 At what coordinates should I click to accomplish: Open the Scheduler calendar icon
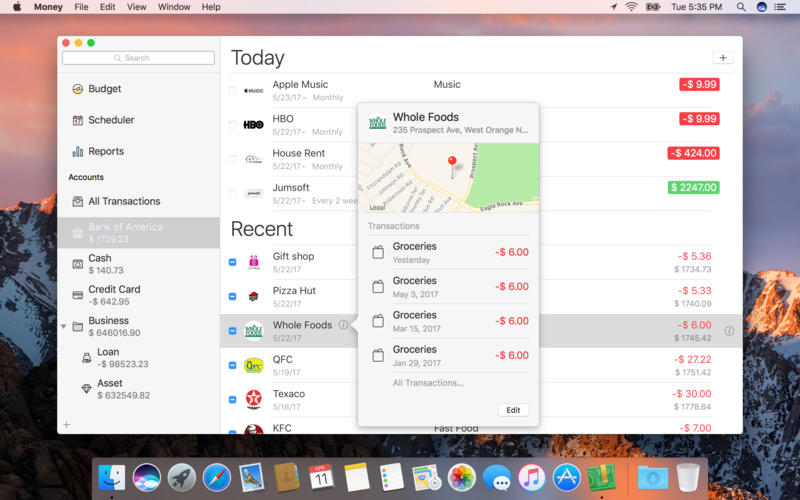[x=78, y=120]
